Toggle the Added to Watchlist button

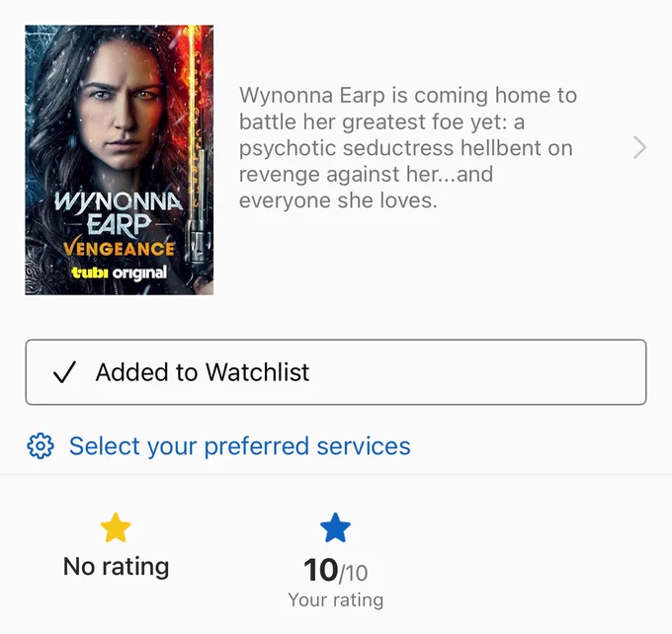point(336,372)
